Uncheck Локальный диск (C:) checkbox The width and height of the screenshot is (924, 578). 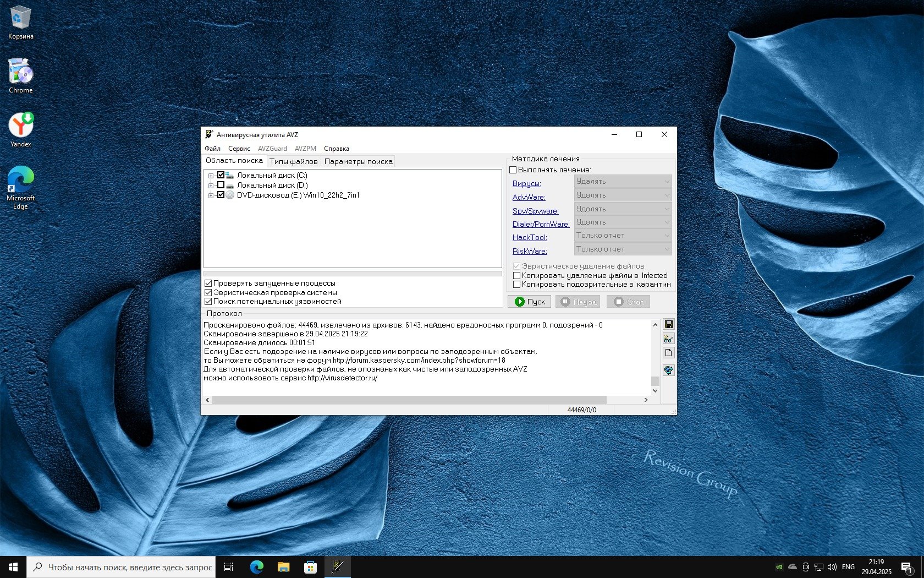221,176
